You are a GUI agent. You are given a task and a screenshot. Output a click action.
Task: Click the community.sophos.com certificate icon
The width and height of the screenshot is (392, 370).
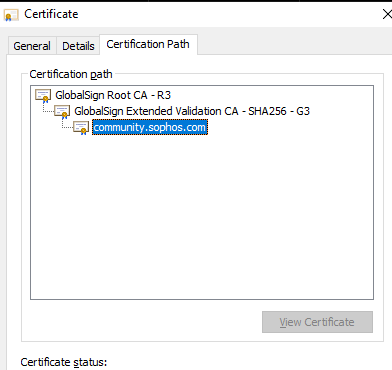81,128
